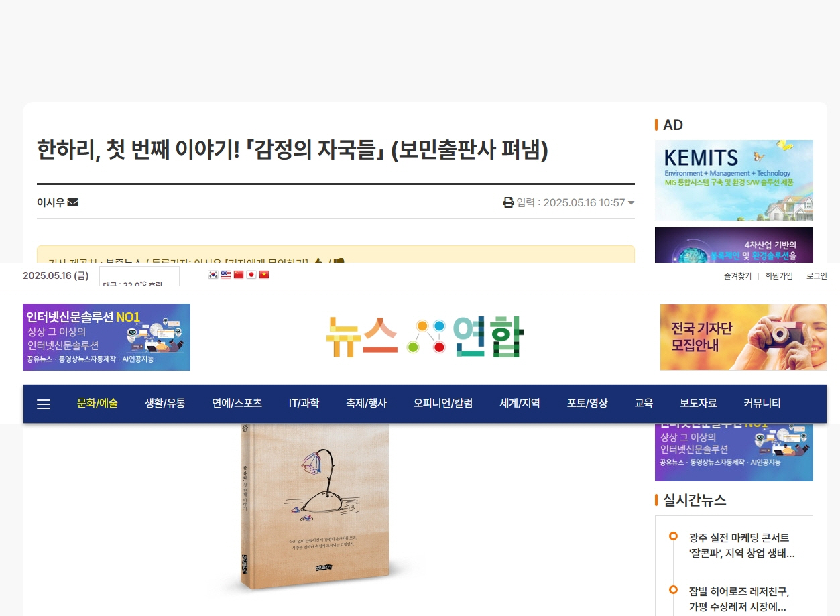Open the hamburger menu in navigation bar
The width and height of the screenshot is (840, 616).
pyautogui.click(x=44, y=404)
